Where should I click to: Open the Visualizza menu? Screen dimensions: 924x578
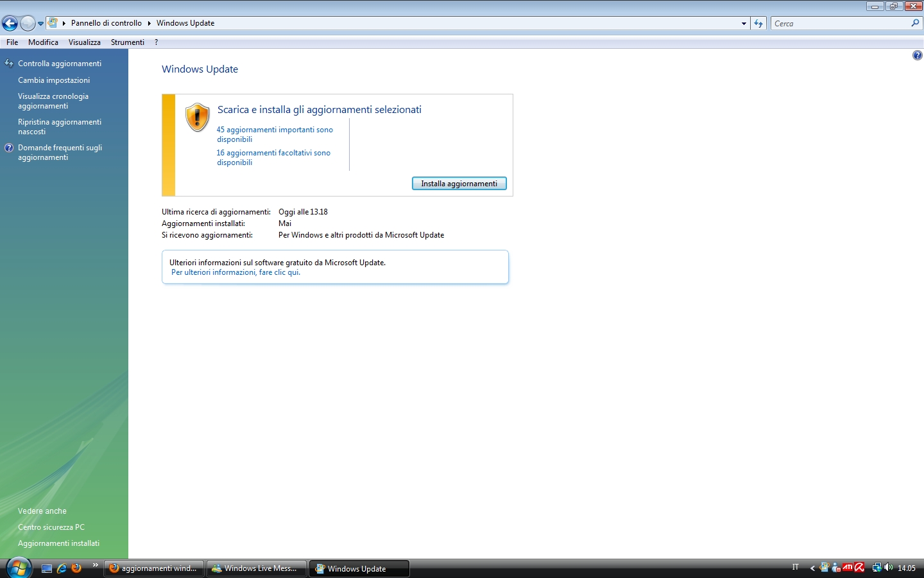(84, 42)
